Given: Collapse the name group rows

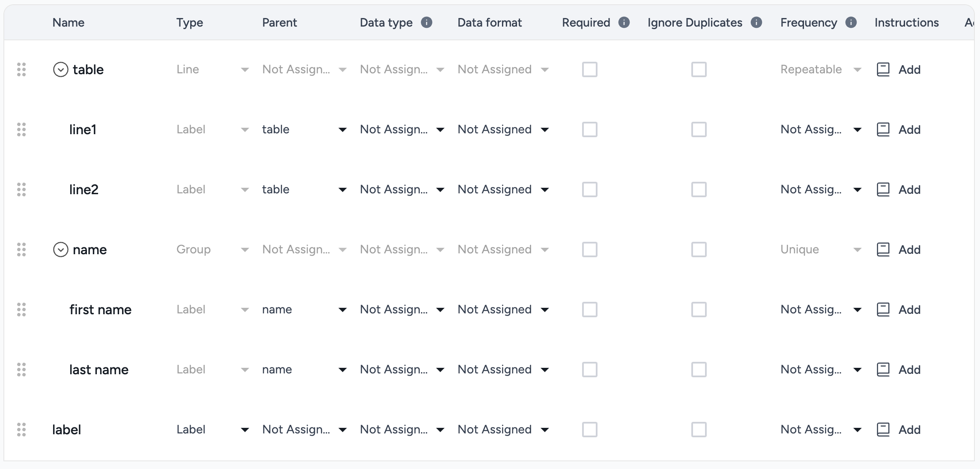Looking at the screenshot, I should point(60,250).
